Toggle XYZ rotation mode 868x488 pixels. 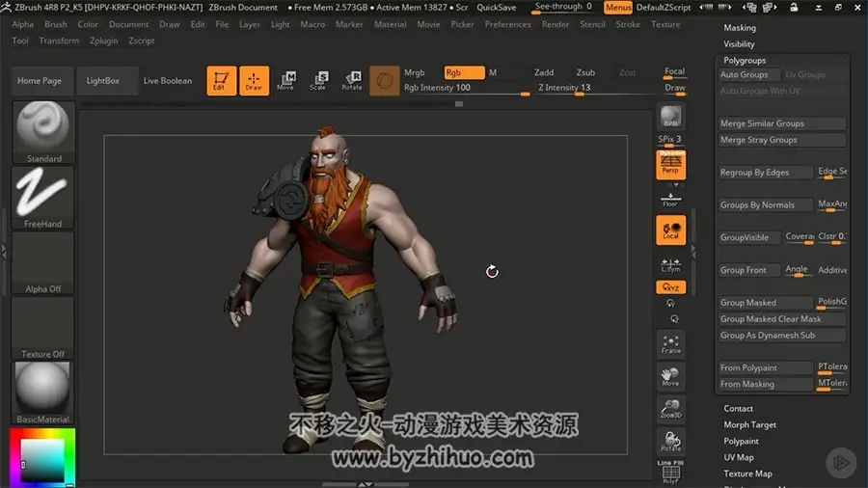coord(670,287)
